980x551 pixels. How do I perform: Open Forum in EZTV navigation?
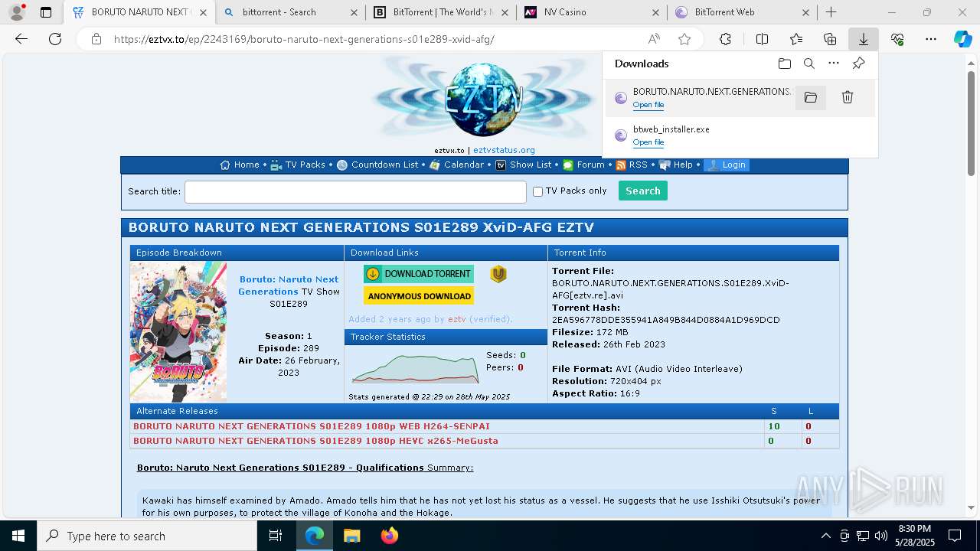click(583, 165)
